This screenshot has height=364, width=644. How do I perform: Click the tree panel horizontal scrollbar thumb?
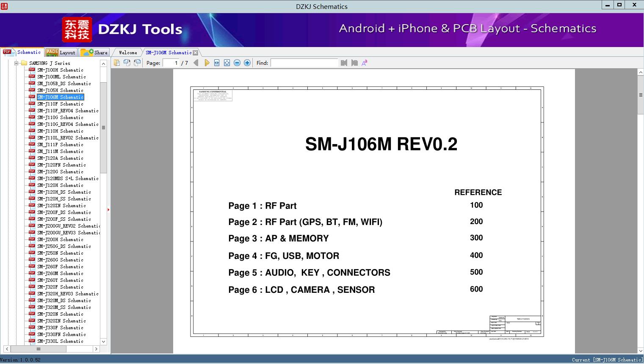pos(38,349)
